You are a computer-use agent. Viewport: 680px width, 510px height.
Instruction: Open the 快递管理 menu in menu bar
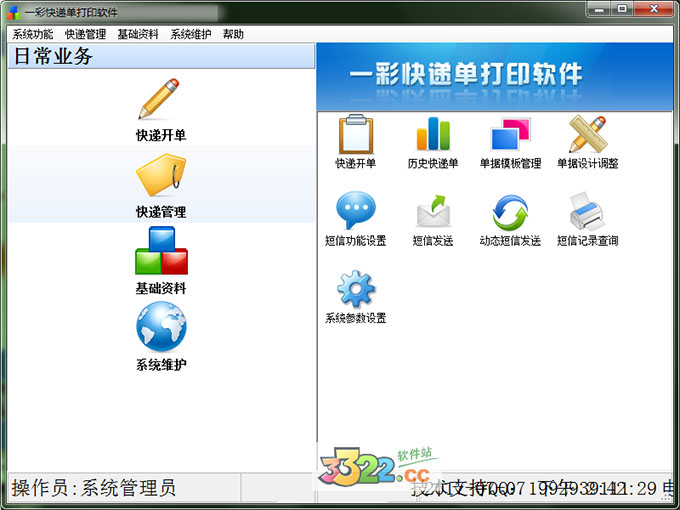pos(85,34)
